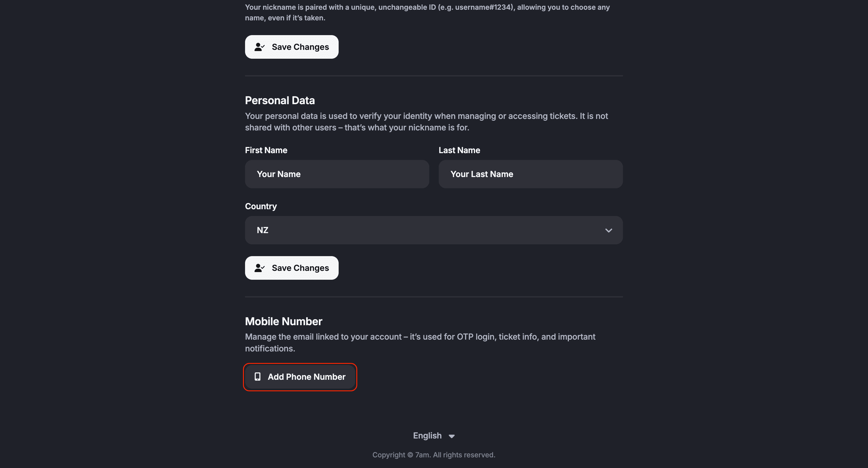Click the user-check icon in the nickname Save Changes button

(259, 47)
